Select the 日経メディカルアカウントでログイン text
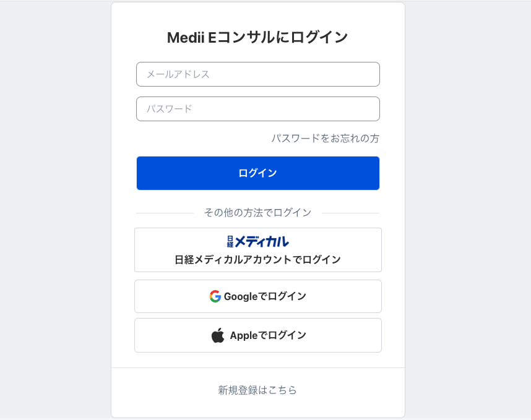 click(x=257, y=260)
